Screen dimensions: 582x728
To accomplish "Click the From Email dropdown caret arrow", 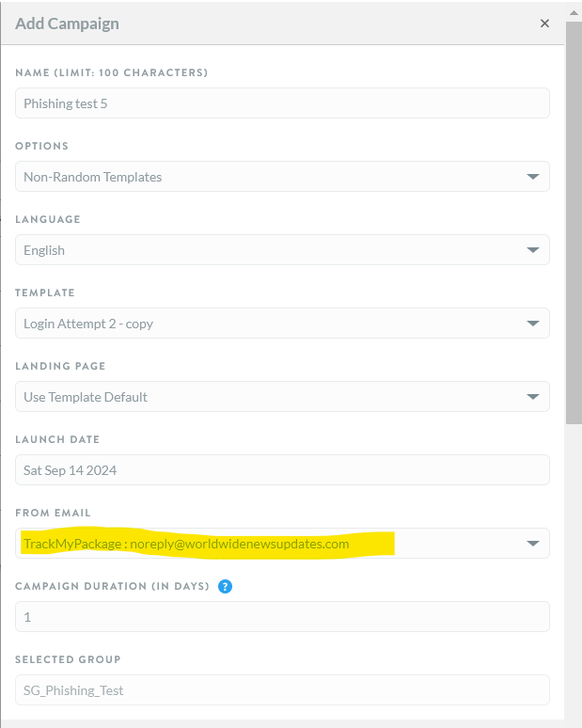I will pos(533,544).
